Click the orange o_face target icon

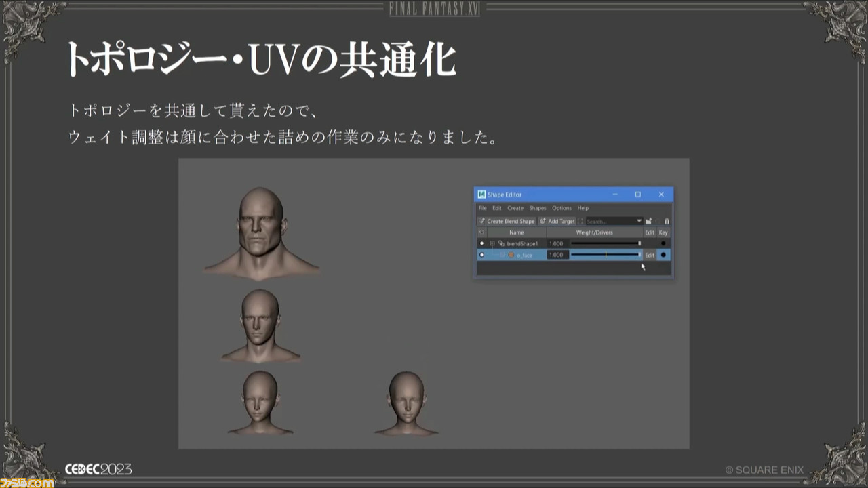pos(511,255)
